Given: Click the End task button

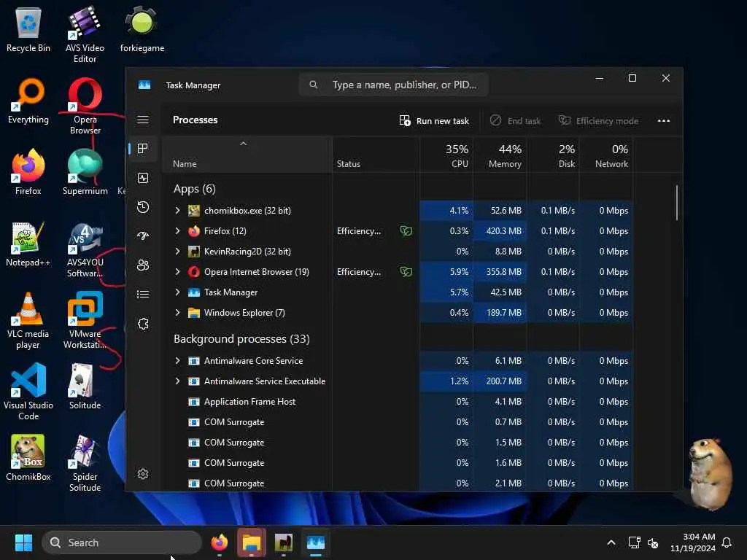Looking at the screenshot, I should (x=516, y=121).
